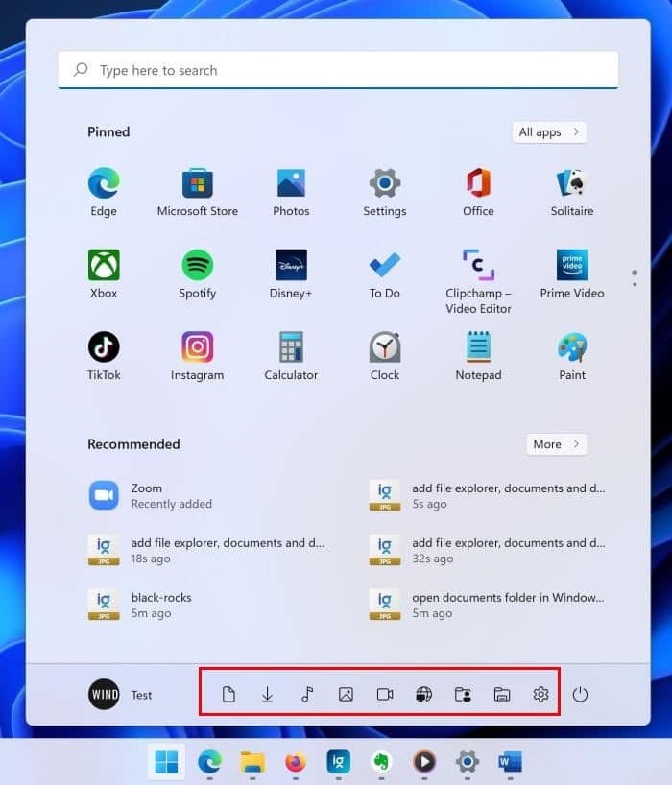
Task: Open the Photos app
Action: pyautogui.click(x=291, y=192)
